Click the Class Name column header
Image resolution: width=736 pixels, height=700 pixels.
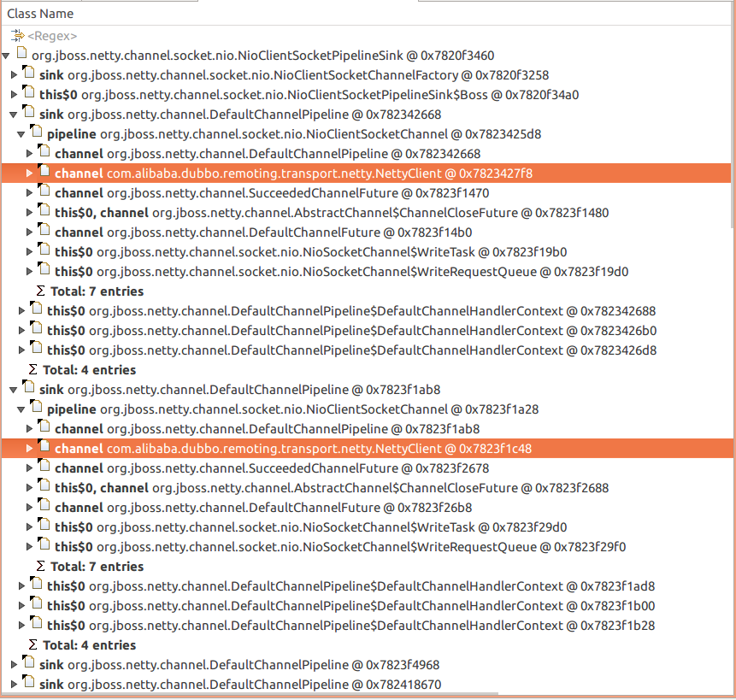(40, 14)
